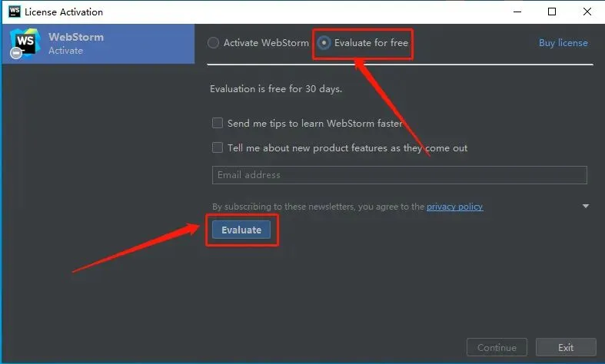
Task: Minimize the License Activation window
Action: 517,12
